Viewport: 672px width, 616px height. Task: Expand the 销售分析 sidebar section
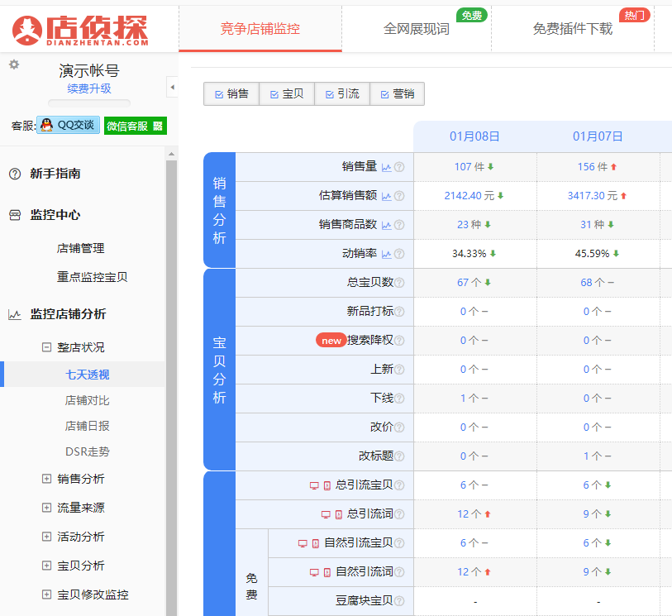(47, 479)
